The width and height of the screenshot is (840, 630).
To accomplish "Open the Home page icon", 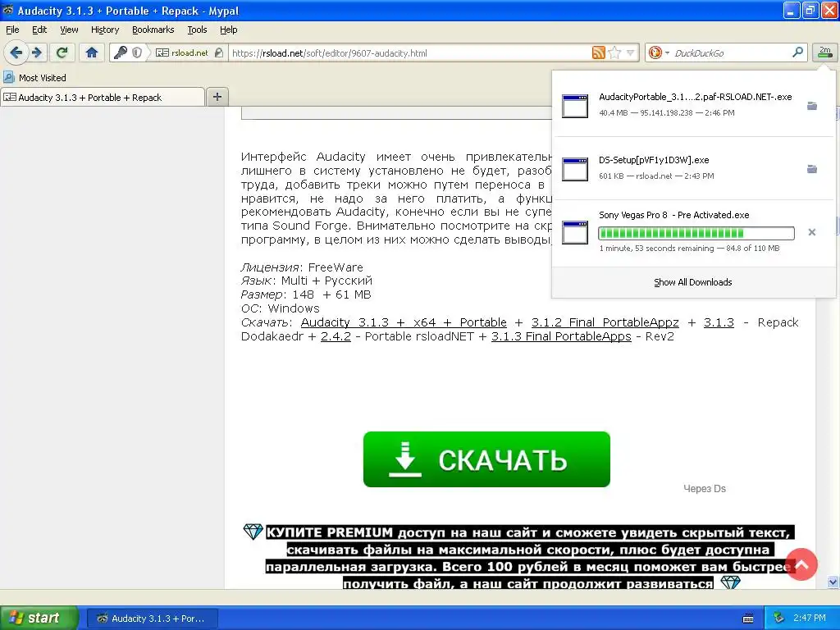I will [92, 52].
